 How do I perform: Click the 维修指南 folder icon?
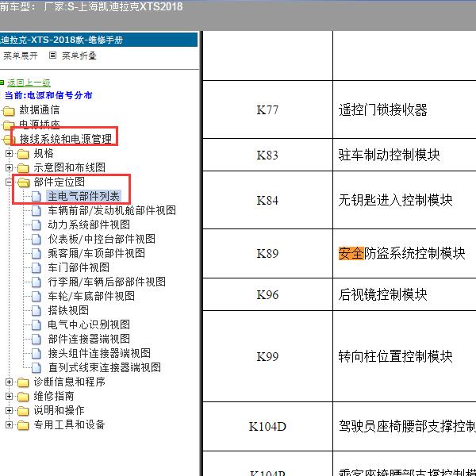tap(23, 397)
